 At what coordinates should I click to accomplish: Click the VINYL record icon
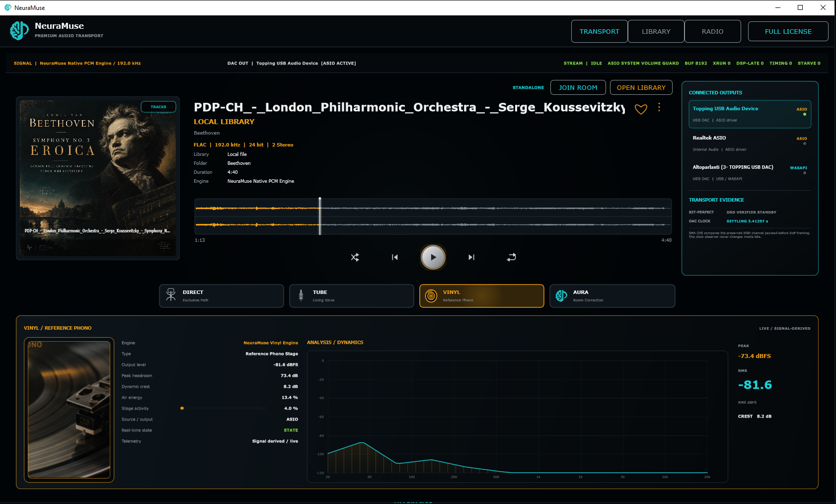[x=432, y=295]
